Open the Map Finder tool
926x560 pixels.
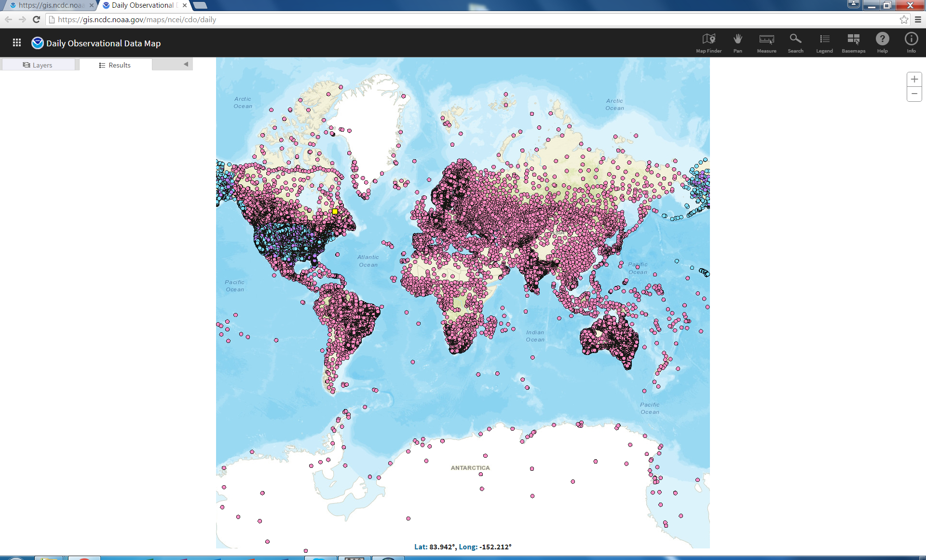pyautogui.click(x=708, y=42)
